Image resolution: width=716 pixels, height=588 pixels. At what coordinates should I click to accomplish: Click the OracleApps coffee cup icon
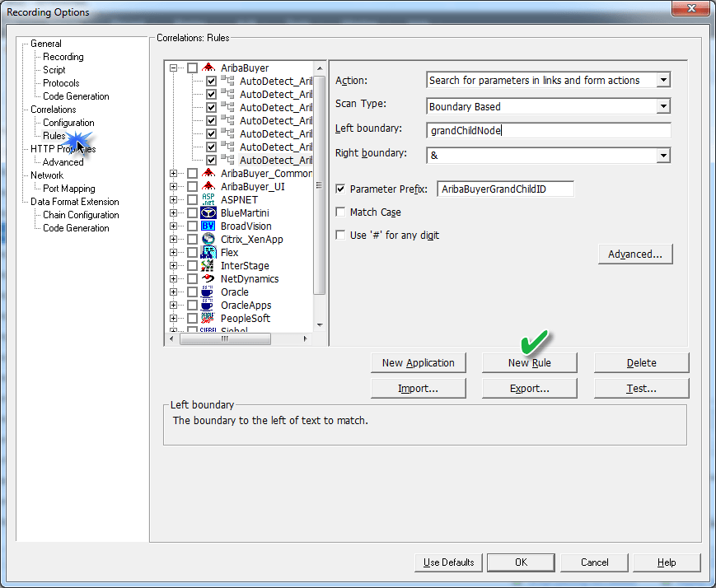click(208, 305)
